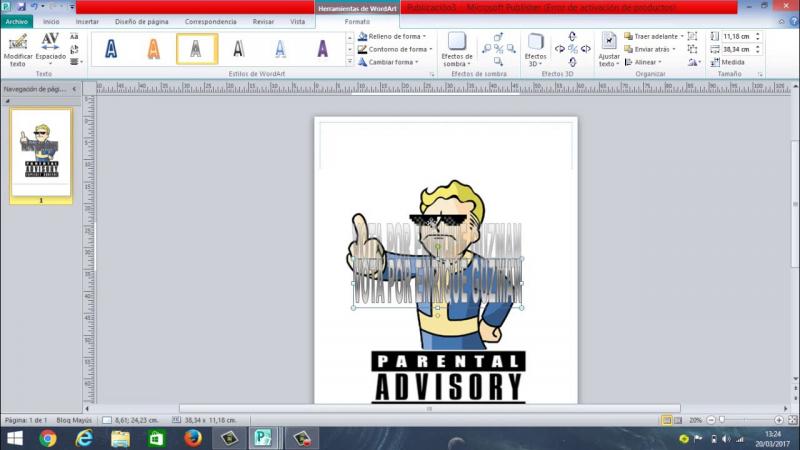Viewport: 800px width, 450px height.
Task: Select the page 1 thumbnail in navigation pane
Action: (41, 152)
